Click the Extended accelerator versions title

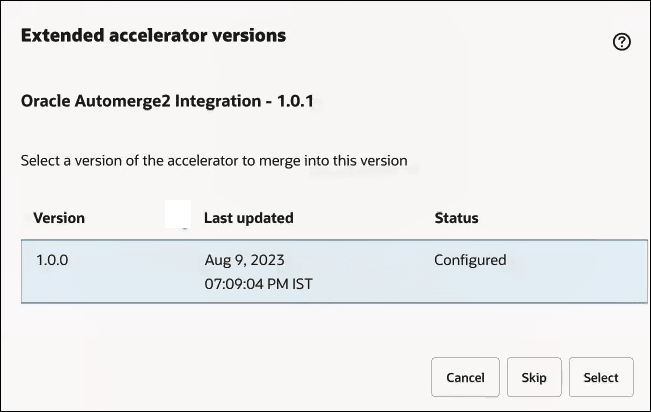pos(153,36)
